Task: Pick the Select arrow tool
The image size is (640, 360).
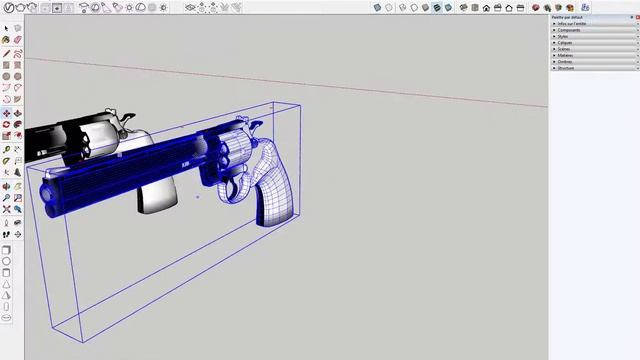Action: coord(6,28)
